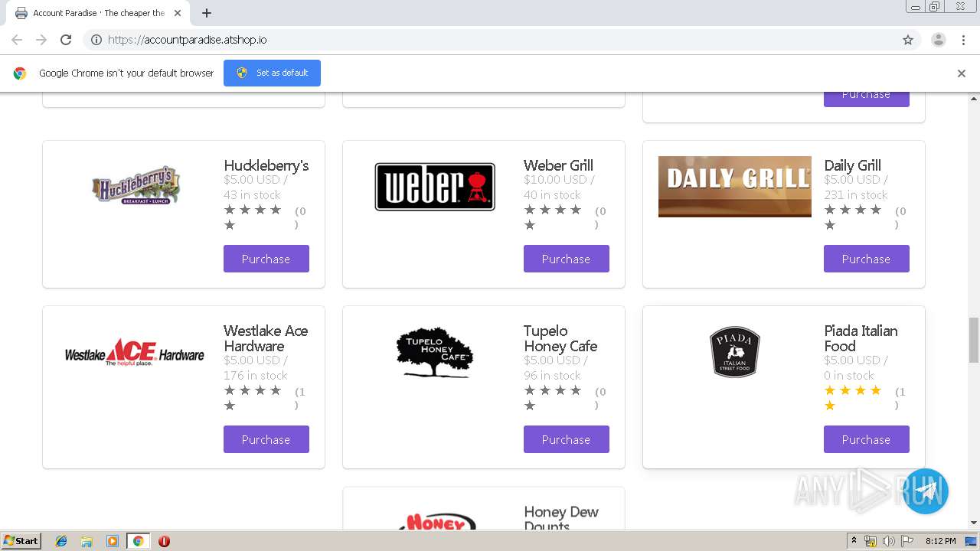Viewport: 980px width, 551px height.
Task: Go forward to the next page
Action: coord(41,40)
